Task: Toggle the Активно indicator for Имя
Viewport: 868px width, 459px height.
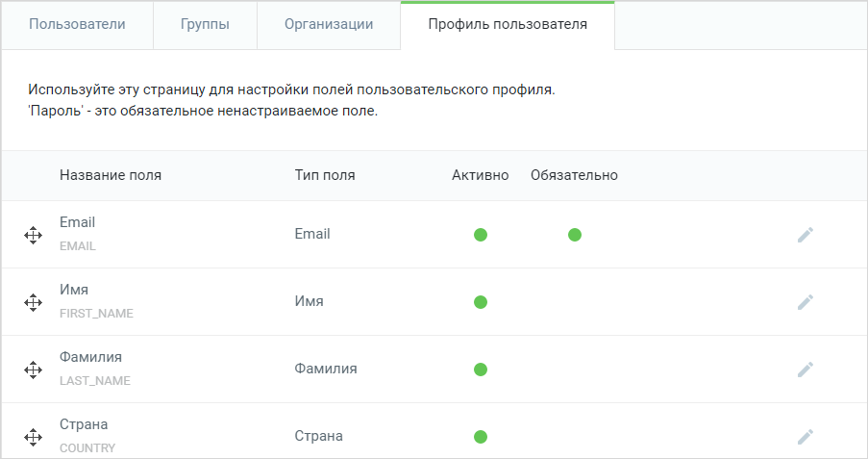Action: 481,302
